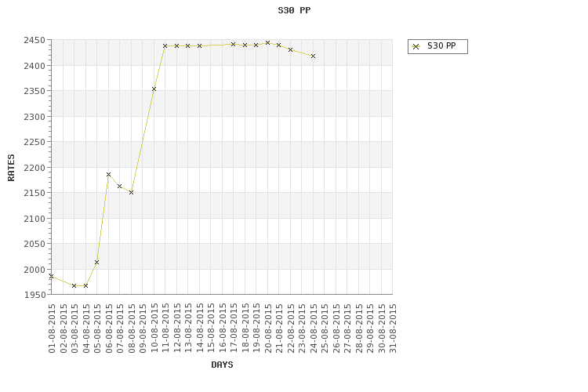Click the 1950 label at the axis bottom
The width and height of the screenshot is (588, 392).
(34, 295)
